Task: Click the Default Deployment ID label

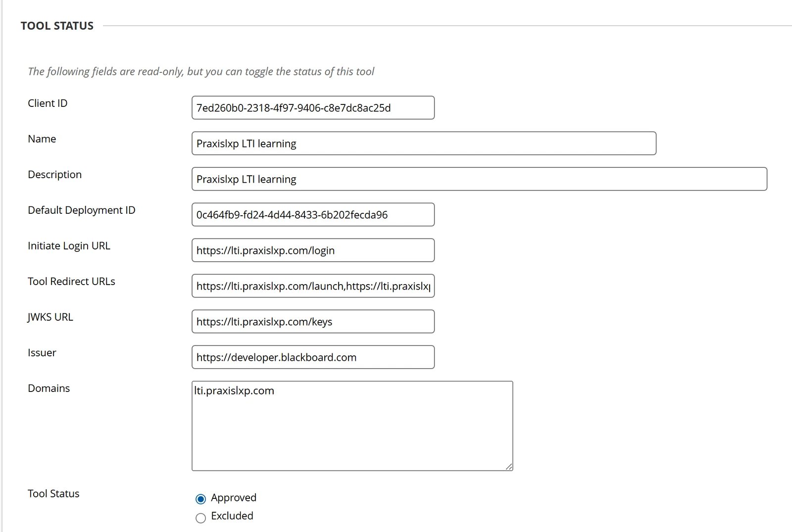Action: pos(82,210)
